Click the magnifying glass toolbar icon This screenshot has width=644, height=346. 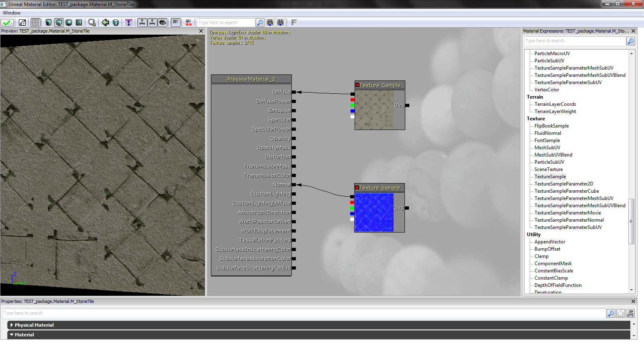(92, 23)
